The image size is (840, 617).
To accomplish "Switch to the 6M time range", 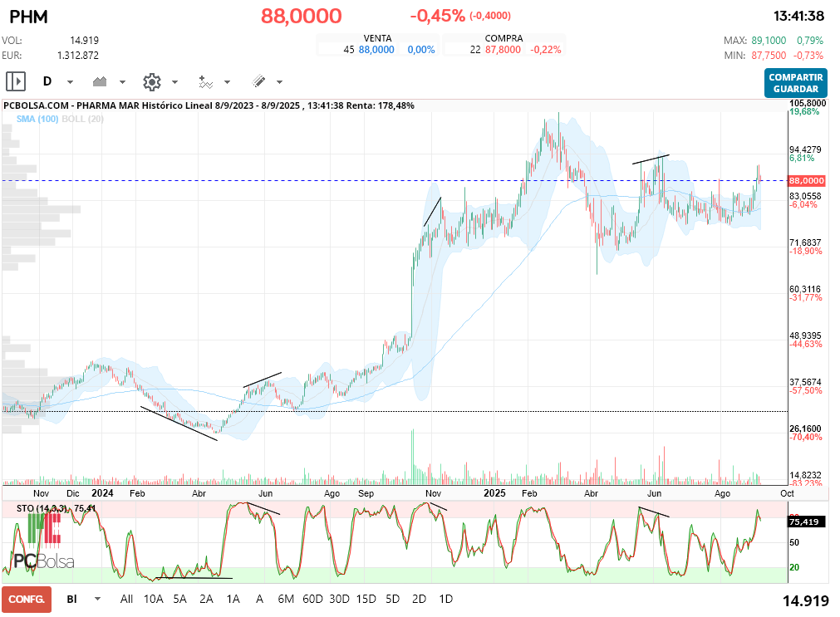I will click(x=286, y=600).
